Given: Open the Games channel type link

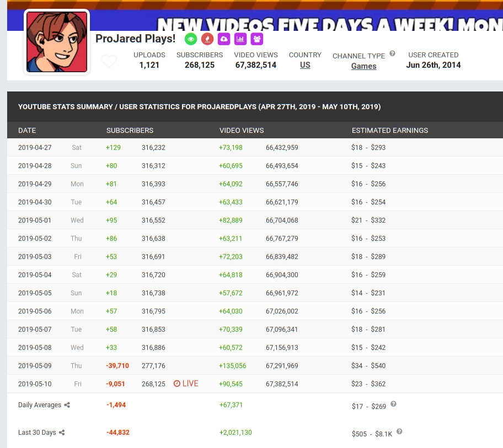Looking at the screenshot, I should click(x=364, y=66).
